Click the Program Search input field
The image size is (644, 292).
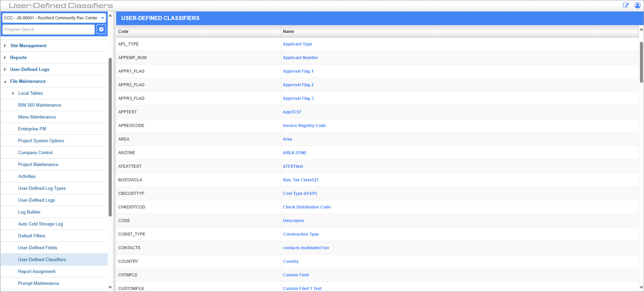(49, 30)
